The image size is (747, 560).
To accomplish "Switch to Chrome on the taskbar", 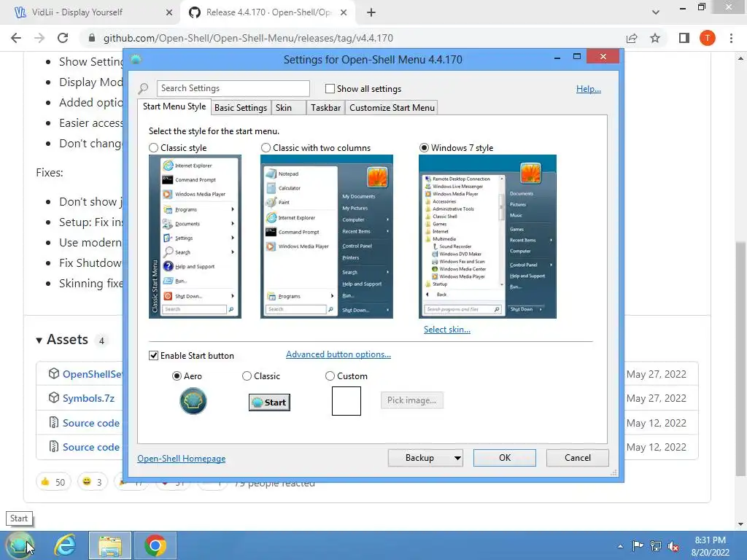I will tap(155, 545).
